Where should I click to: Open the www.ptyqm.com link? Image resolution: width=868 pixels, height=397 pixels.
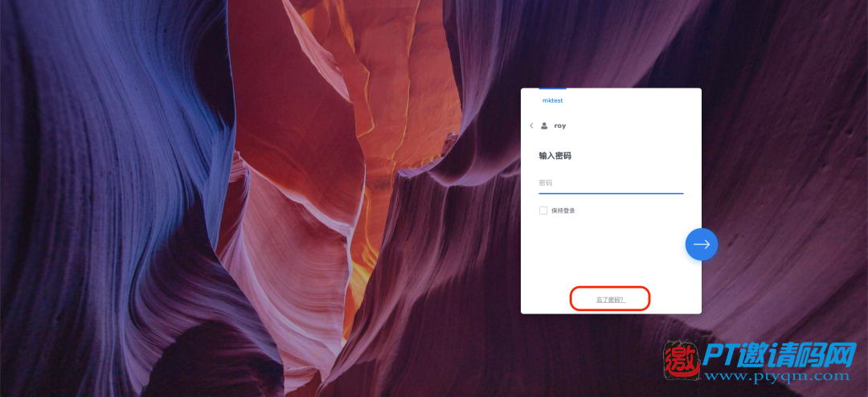click(x=780, y=377)
